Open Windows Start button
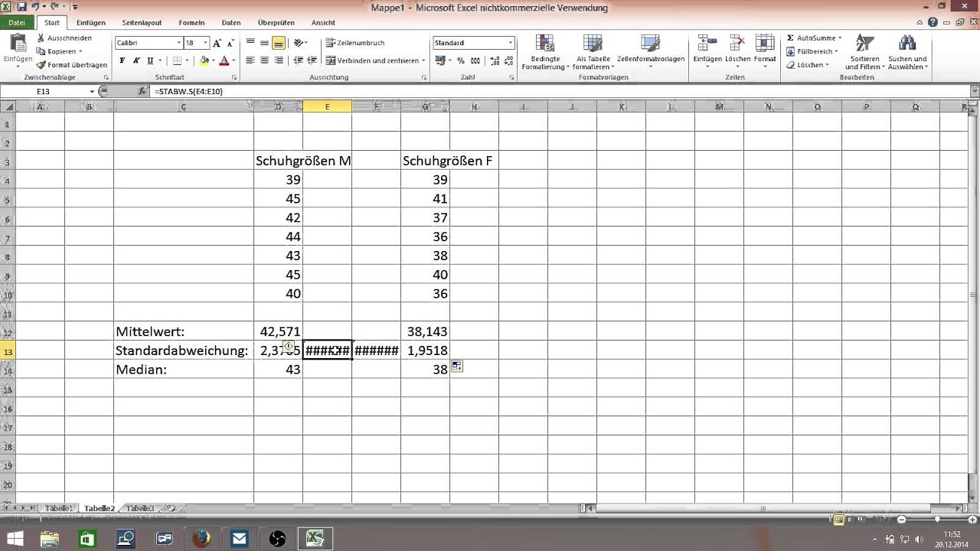 [x=15, y=539]
